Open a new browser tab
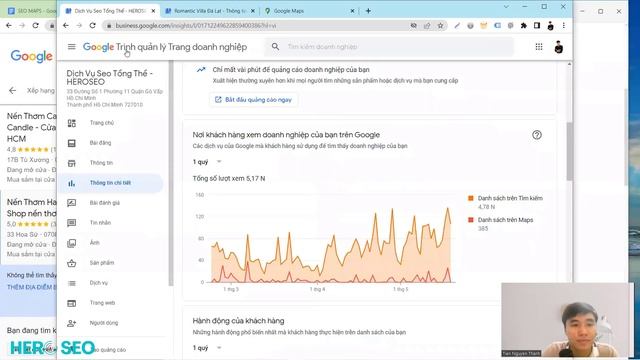This screenshot has height=360, width=640. (368, 11)
